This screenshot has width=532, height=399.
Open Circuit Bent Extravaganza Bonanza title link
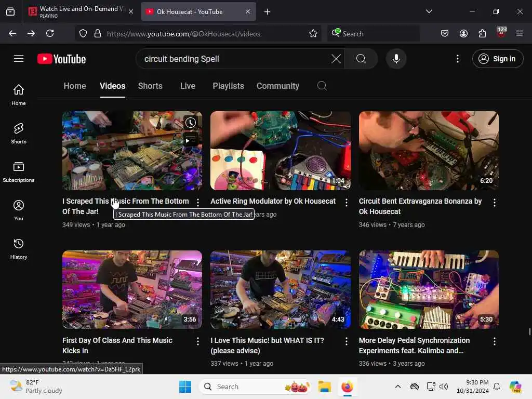click(x=420, y=206)
